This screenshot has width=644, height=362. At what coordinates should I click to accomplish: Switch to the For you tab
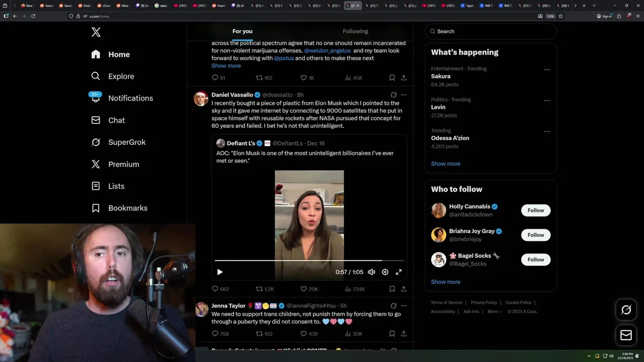[x=243, y=31]
